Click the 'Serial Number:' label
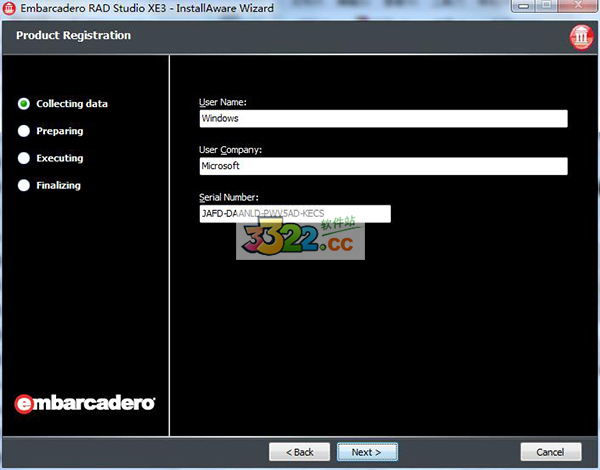 pos(228,197)
